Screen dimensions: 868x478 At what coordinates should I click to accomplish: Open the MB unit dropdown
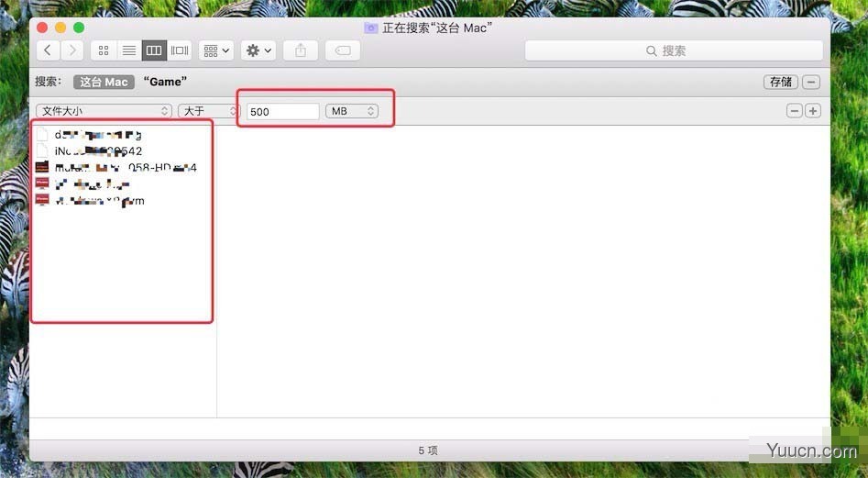(x=352, y=111)
